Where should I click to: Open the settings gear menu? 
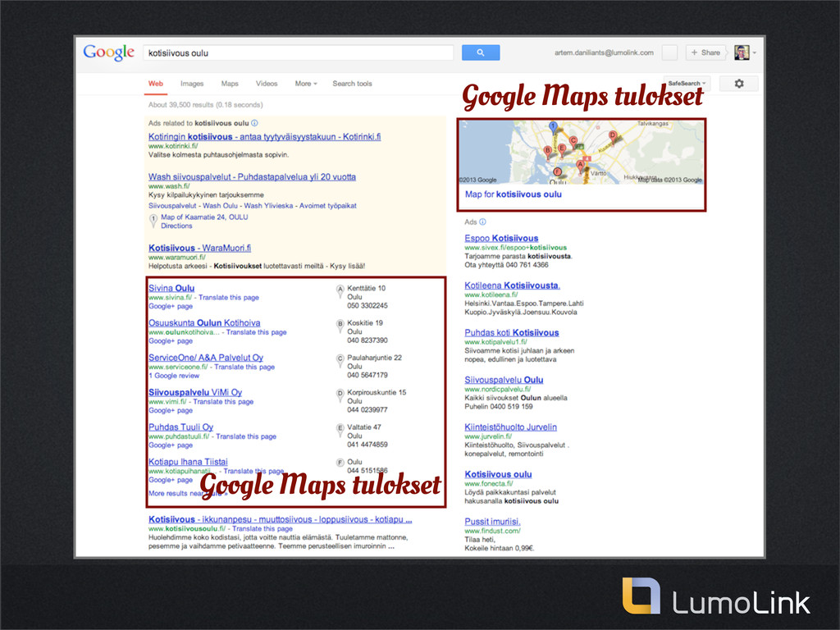pyautogui.click(x=739, y=84)
